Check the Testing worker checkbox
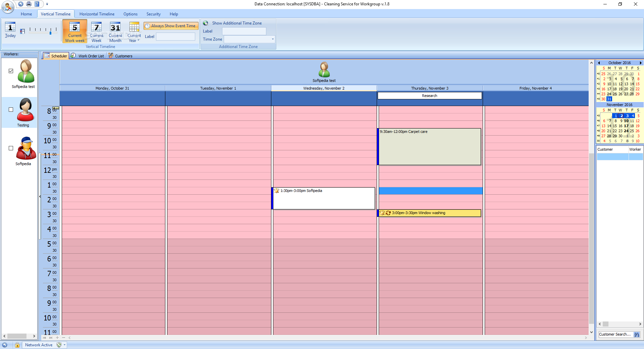This screenshot has width=644, height=349. coord(11,109)
